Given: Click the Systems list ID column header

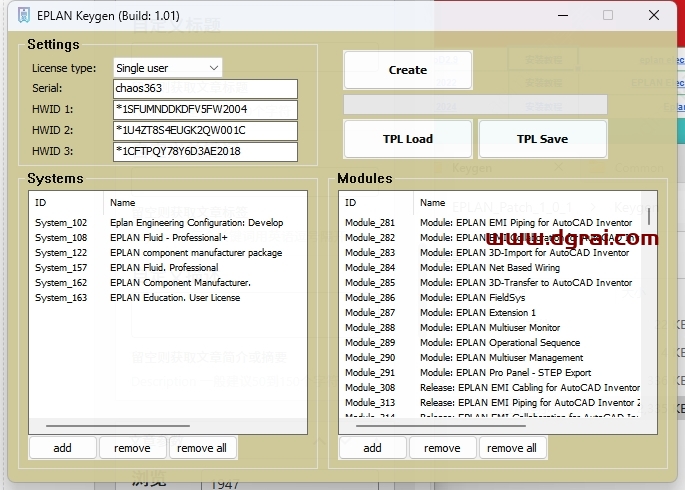Looking at the screenshot, I should [66, 203].
